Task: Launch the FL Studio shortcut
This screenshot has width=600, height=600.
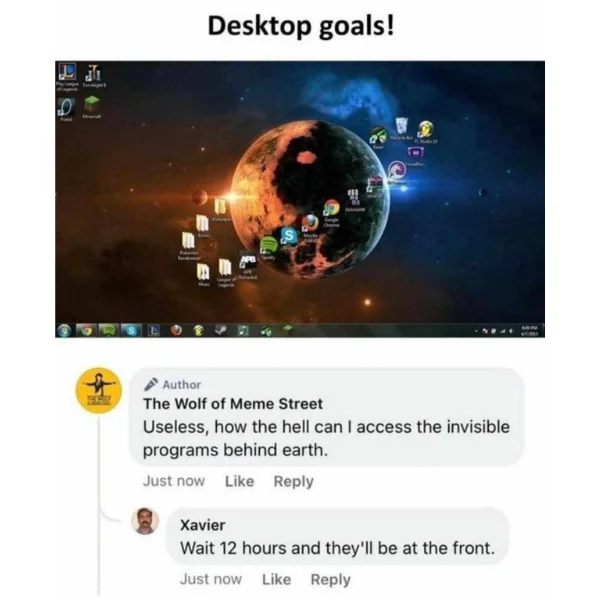Action: pyautogui.click(x=425, y=129)
